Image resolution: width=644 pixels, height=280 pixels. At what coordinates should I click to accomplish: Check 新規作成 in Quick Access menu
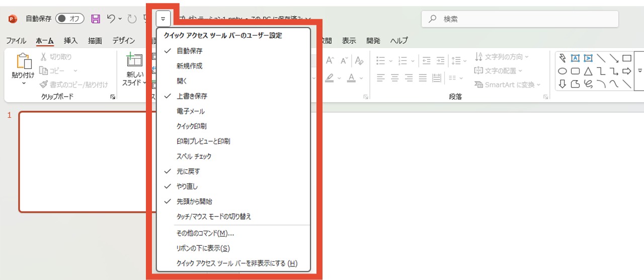point(233,66)
